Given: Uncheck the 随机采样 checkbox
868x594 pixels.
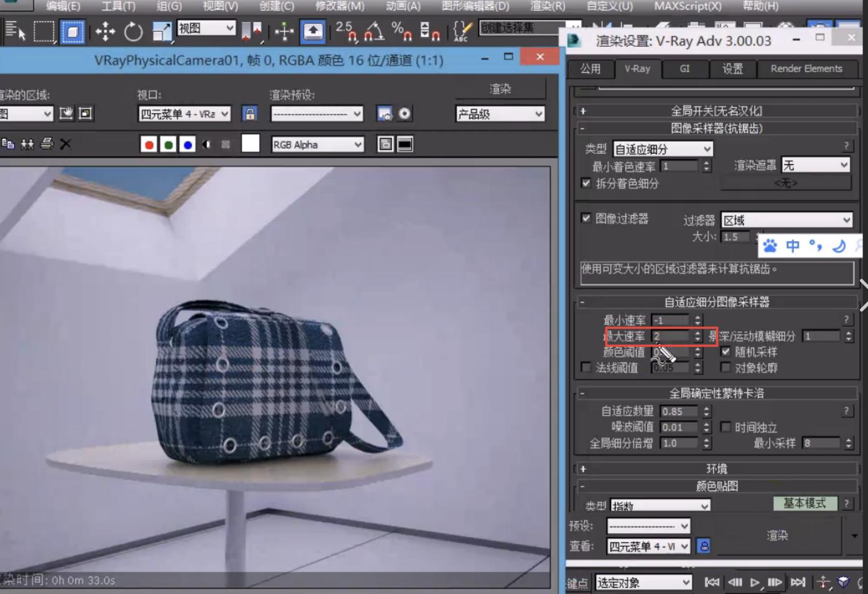Looking at the screenshot, I should tap(726, 351).
